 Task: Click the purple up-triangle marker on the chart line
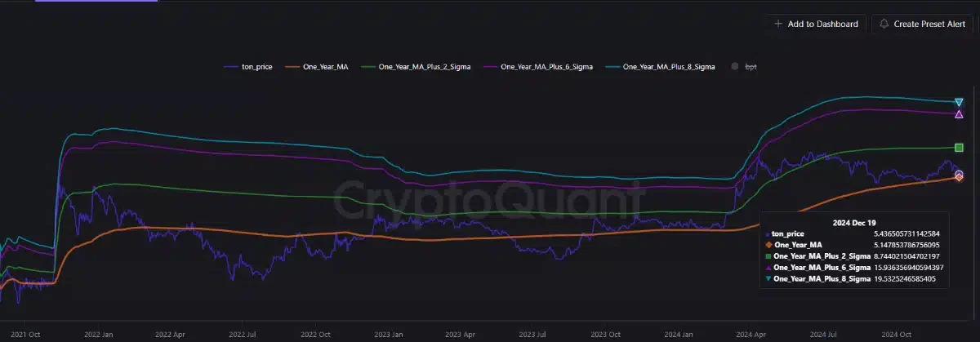click(959, 114)
